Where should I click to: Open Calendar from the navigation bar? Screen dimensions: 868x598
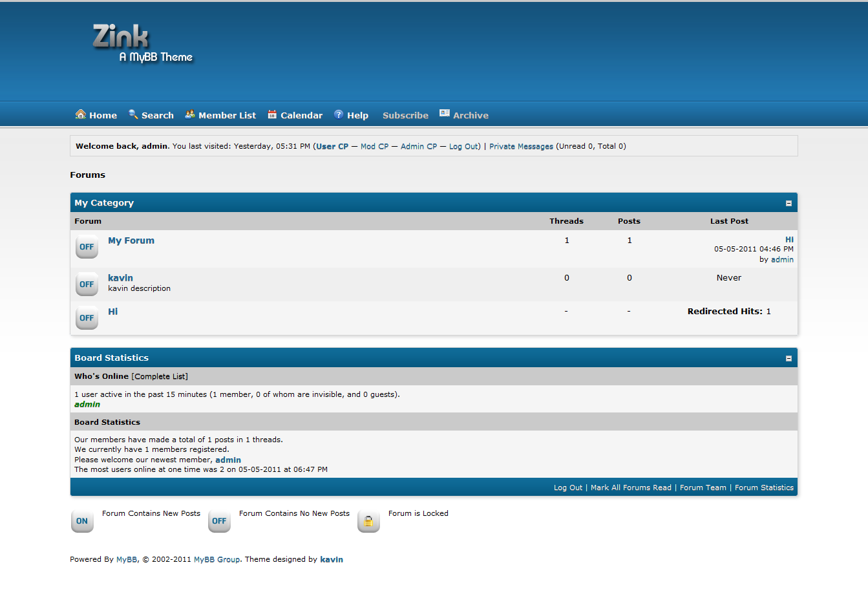click(302, 116)
